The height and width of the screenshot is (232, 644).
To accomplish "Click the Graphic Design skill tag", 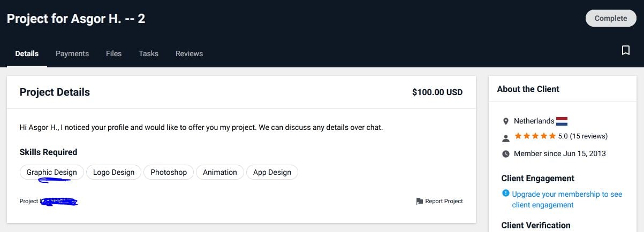I will pos(52,172).
